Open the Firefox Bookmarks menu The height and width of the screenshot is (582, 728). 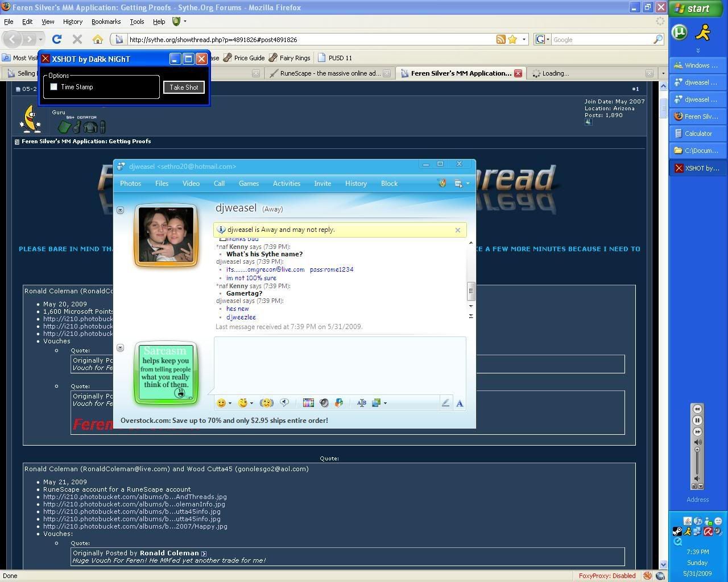pos(106,22)
